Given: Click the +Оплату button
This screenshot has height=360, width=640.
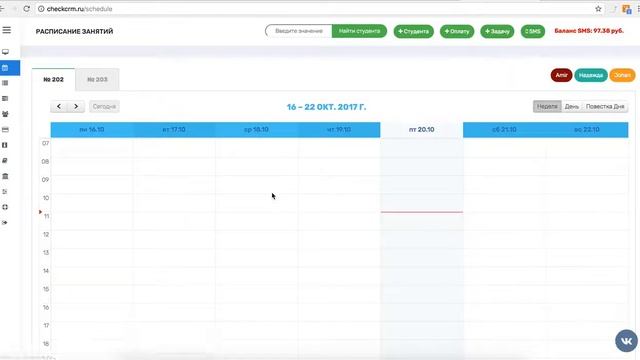Looking at the screenshot, I should tap(457, 31).
